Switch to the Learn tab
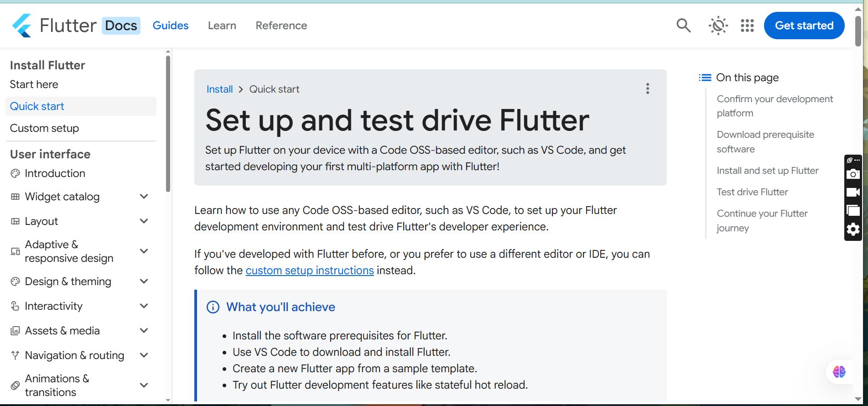868x406 pixels. [x=222, y=26]
